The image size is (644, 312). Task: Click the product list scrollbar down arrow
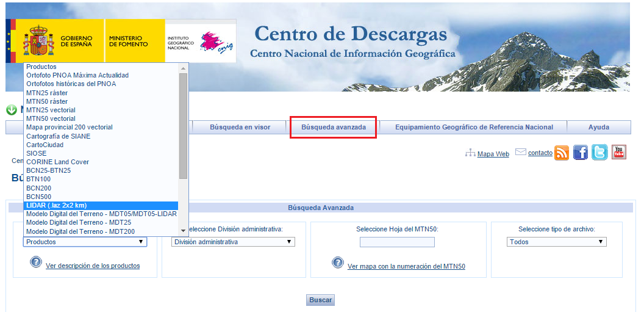coord(183,231)
